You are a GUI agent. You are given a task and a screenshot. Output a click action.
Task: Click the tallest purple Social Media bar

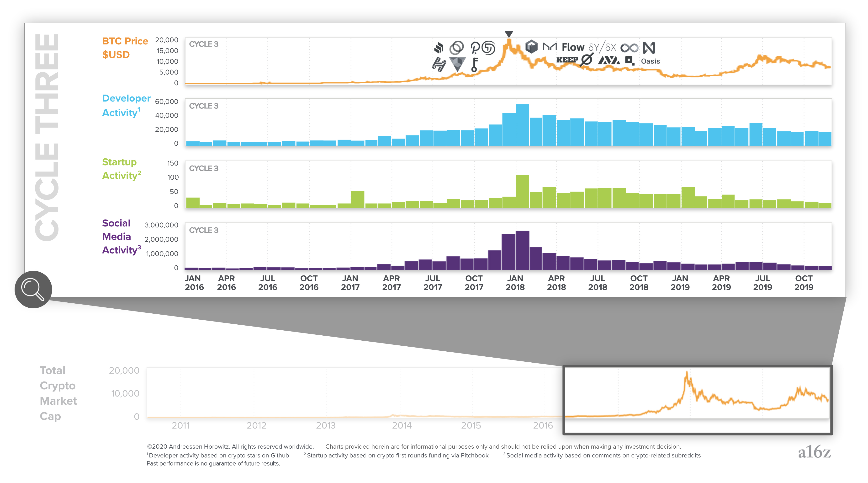coord(522,250)
